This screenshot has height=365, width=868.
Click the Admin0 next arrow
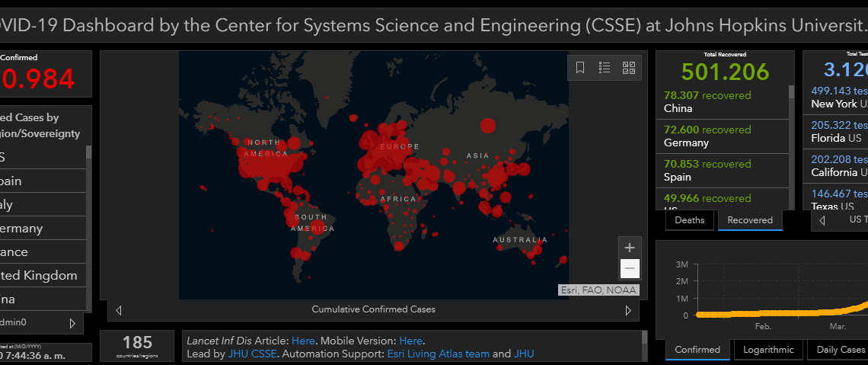tap(72, 323)
